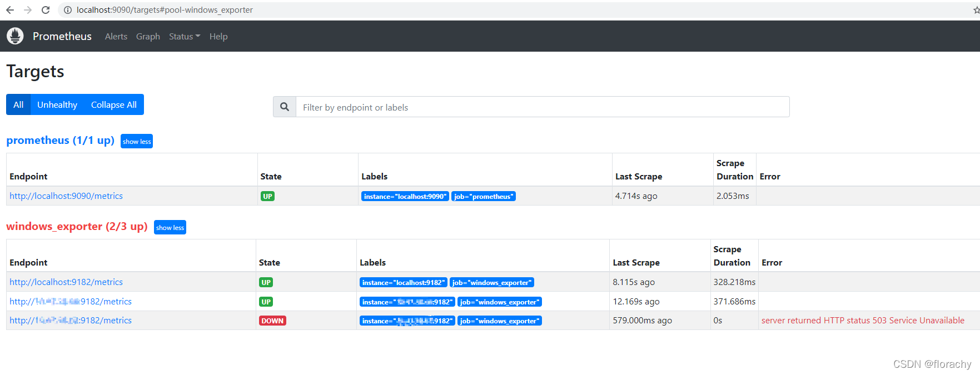Click the 12.169s ago last scrape value
Screen dimensions: 980x375
pyautogui.click(x=636, y=301)
